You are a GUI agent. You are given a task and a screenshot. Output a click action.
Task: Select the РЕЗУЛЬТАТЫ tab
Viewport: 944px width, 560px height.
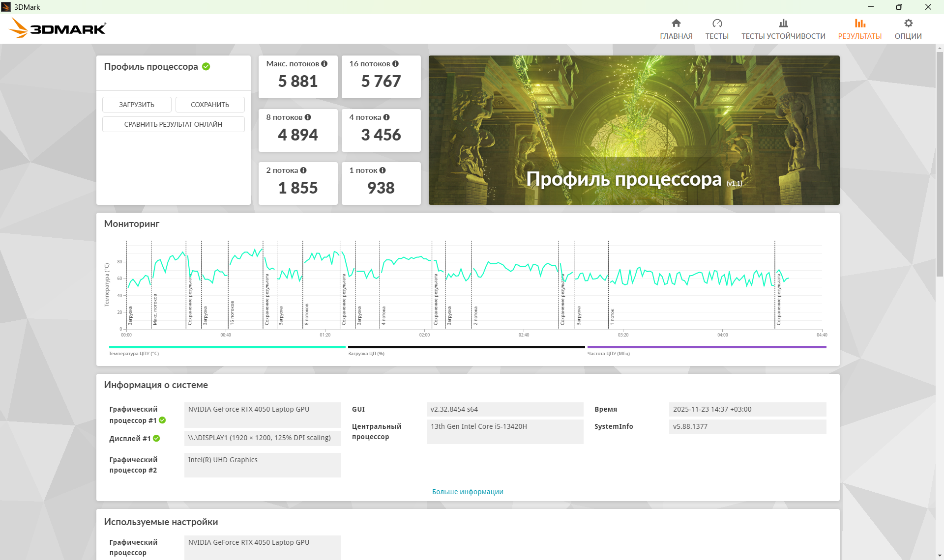coord(860,29)
